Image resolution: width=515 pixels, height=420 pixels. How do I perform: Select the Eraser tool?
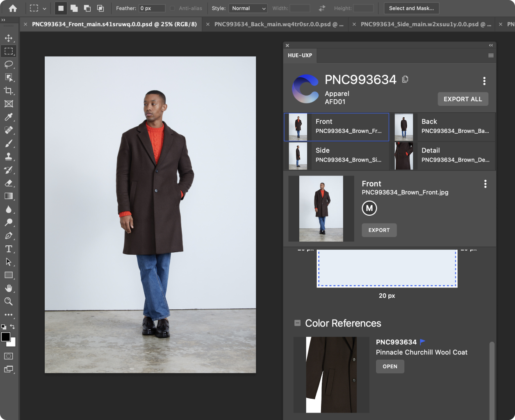pyautogui.click(x=9, y=183)
